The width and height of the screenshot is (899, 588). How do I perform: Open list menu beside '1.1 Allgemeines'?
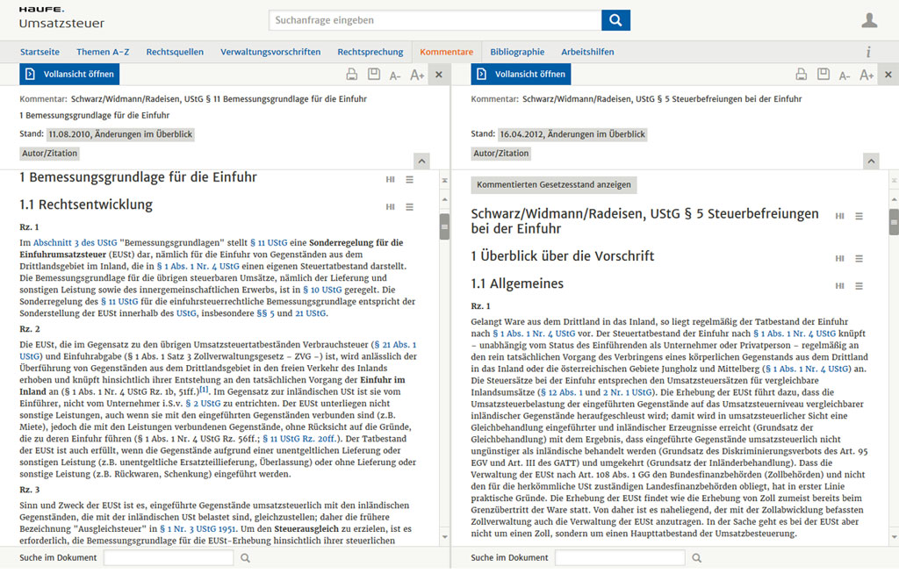[x=859, y=286]
